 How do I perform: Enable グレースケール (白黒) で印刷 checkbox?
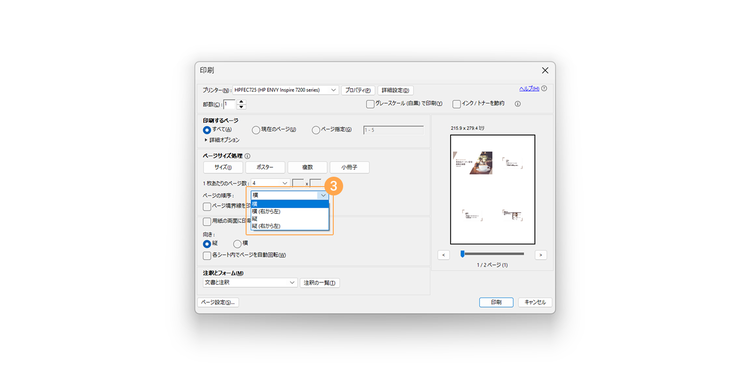point(370,104)
